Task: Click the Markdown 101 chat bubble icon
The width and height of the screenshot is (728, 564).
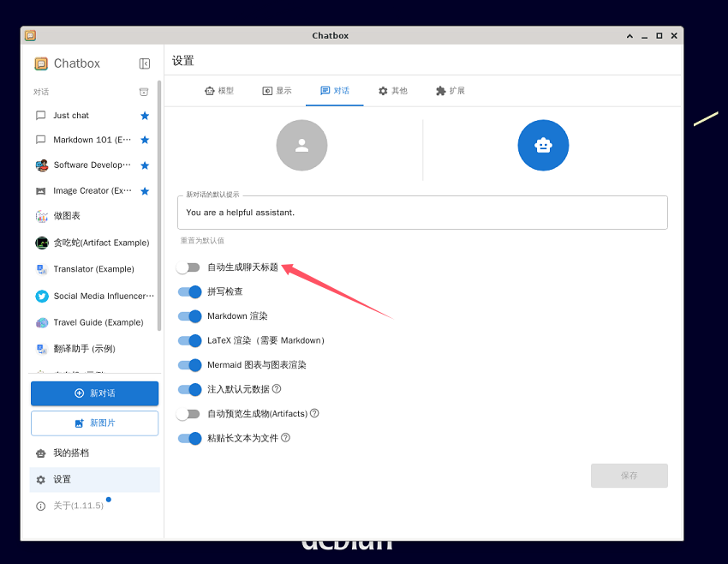Action: (x=41, y=140)
